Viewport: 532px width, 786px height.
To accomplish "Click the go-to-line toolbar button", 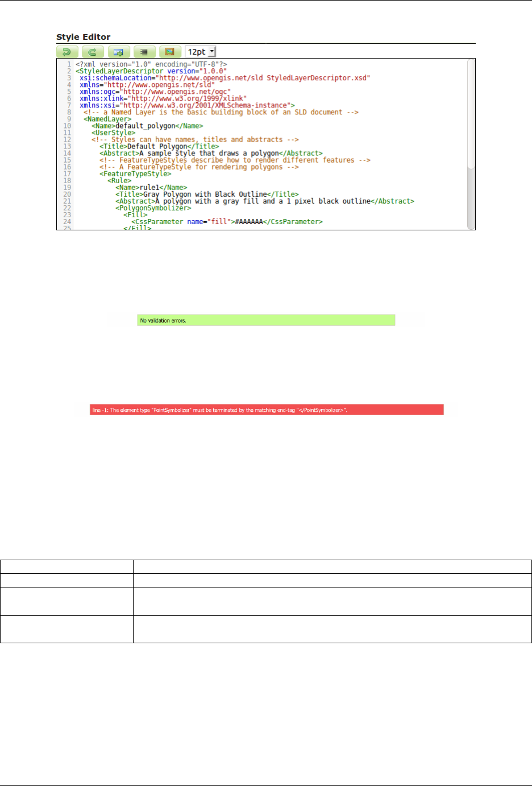I will [x=118, y=52].
